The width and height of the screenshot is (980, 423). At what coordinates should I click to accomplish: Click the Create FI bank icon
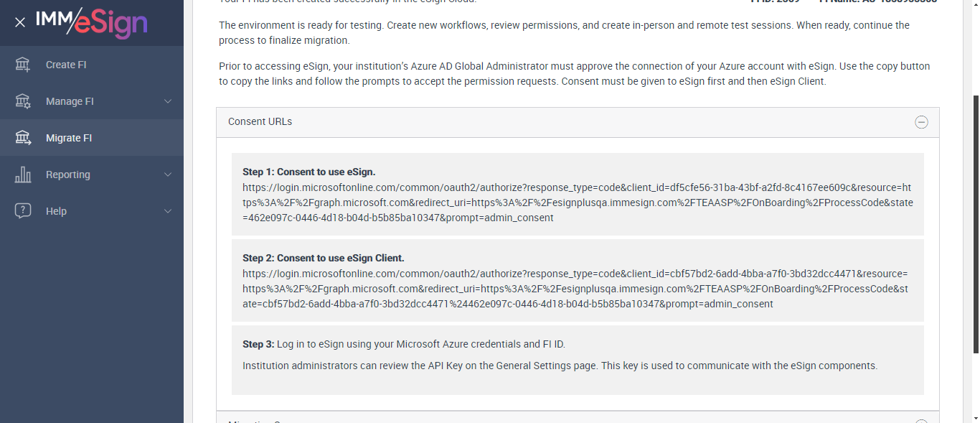click(x=23, y=65)
